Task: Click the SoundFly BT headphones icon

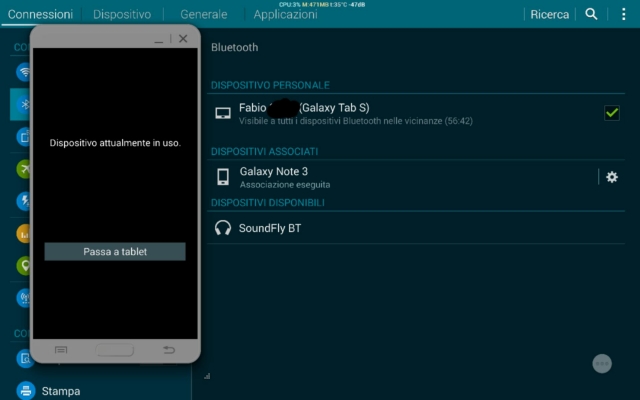Action: click(x=223, y=228)
